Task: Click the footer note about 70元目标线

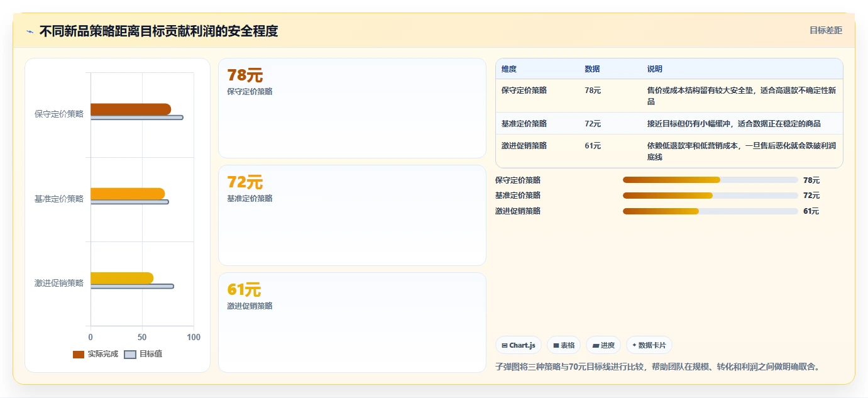Action: coord(657,367)
